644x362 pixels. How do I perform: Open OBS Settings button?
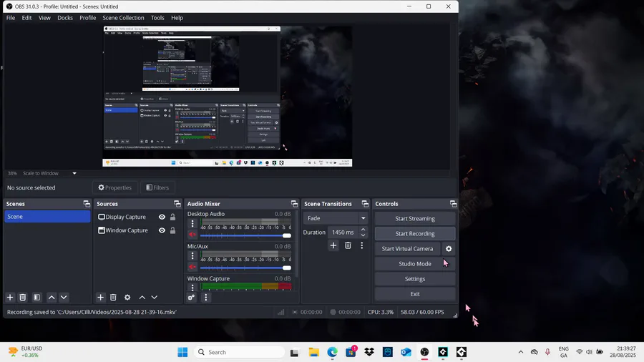415,279
